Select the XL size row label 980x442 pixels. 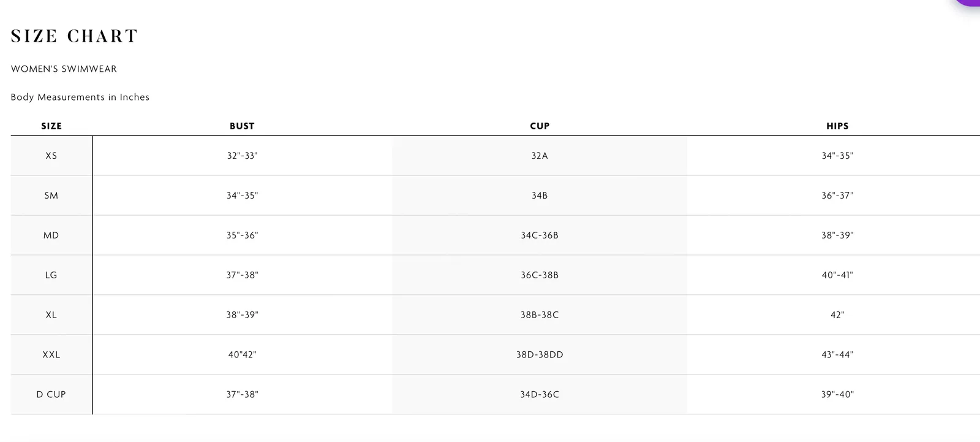[x=51, y=315]
